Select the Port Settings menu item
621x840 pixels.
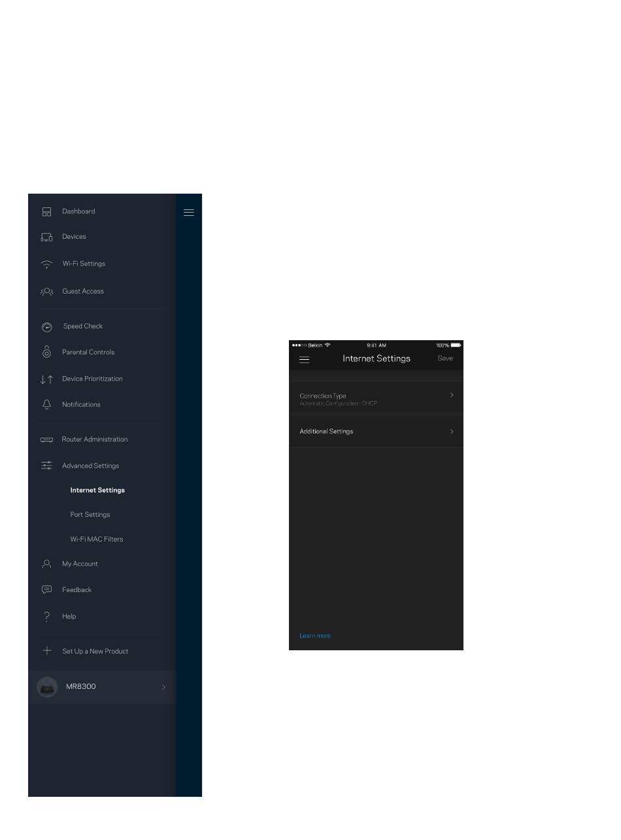coord(90,515)
